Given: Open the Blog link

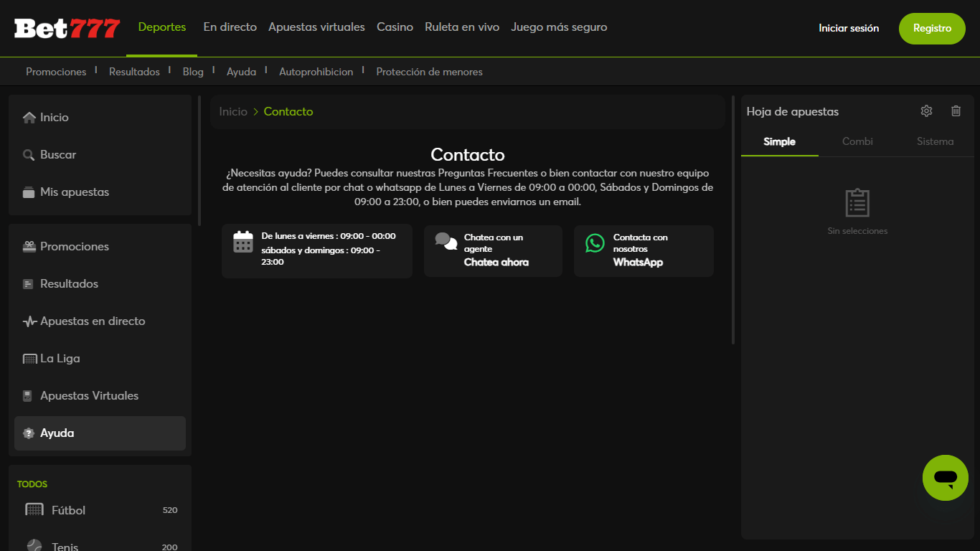Looking at the screenshot, I should 193,72.
